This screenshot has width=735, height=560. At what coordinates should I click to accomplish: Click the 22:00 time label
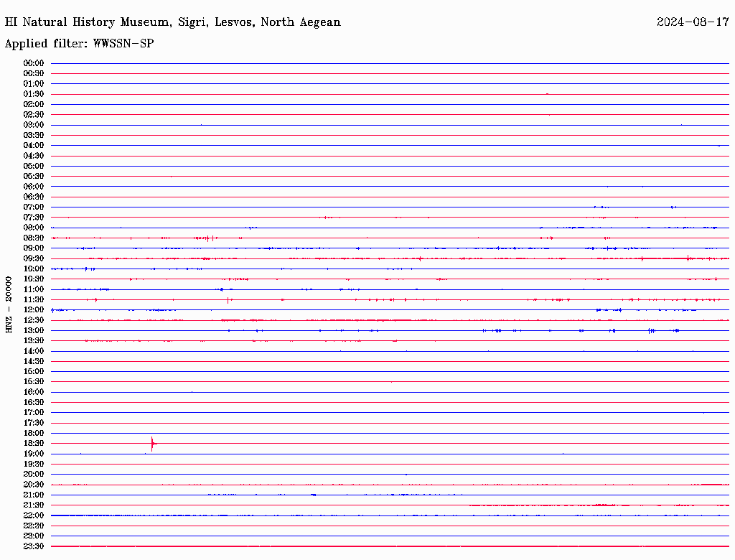tap(34, 515)
